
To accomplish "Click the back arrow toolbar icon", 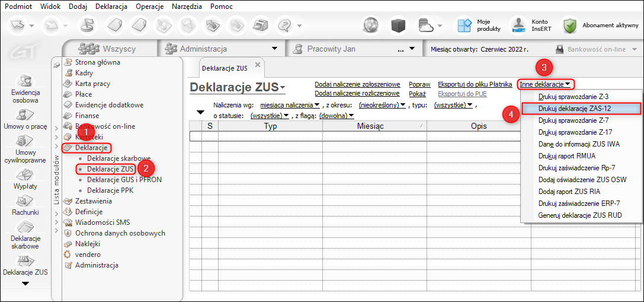I will point(18,26).
